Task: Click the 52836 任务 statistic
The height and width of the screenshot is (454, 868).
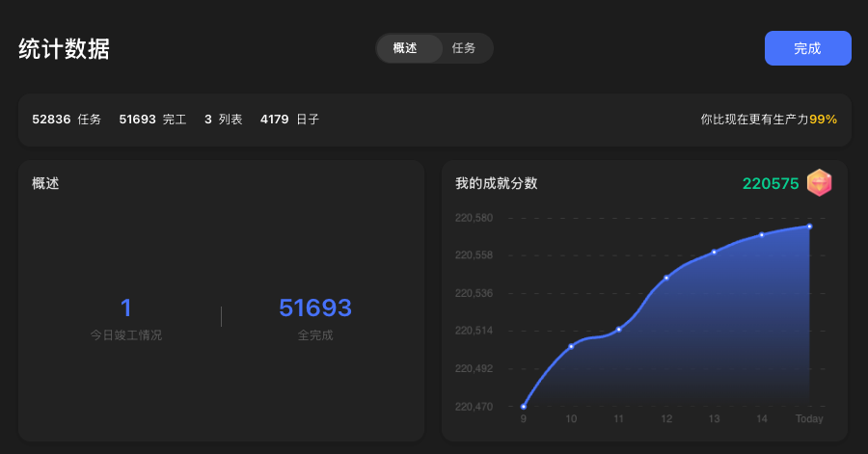Action: click(x=67, y=120)
